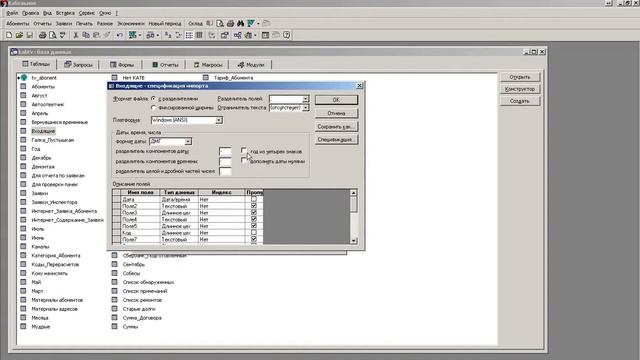The height and width of the screenshot is (360, 640).
Task: Click the Spelling check toolbar icon
Action: 63,36
